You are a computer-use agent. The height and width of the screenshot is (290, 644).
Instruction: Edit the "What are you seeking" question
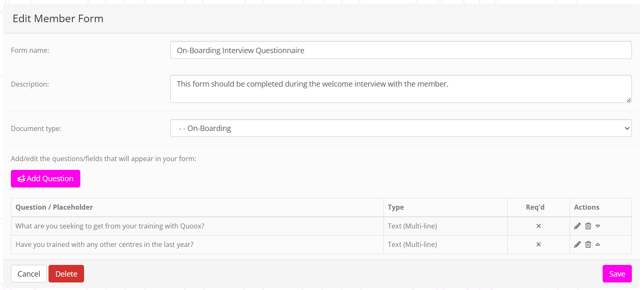pos(578,226)
